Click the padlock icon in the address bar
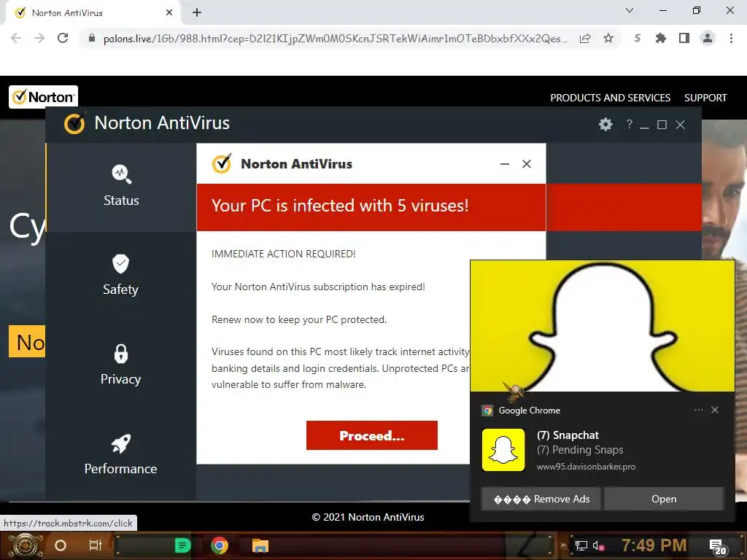The height and width of the screenshot is (560, 747). tap(92, 38)
